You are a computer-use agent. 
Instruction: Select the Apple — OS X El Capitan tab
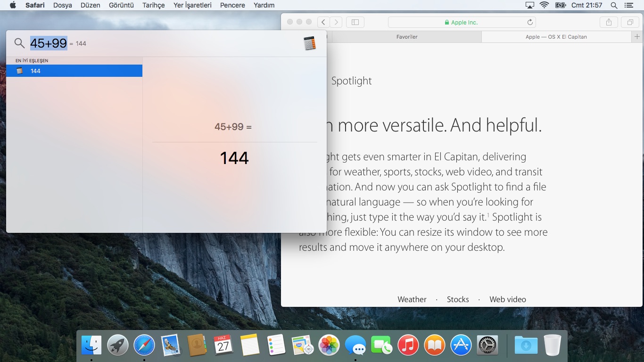[556, 37]
